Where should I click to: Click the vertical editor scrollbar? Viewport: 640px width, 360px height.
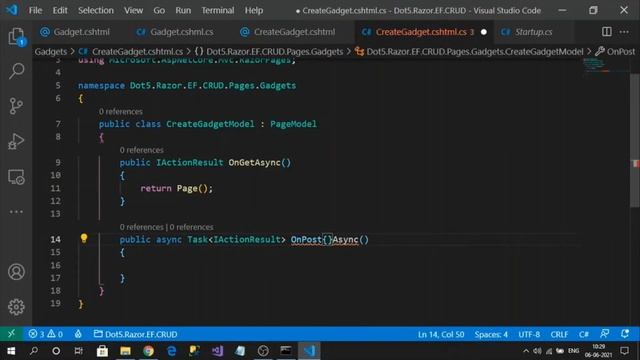pyautogui.click(x=635, y=139)
